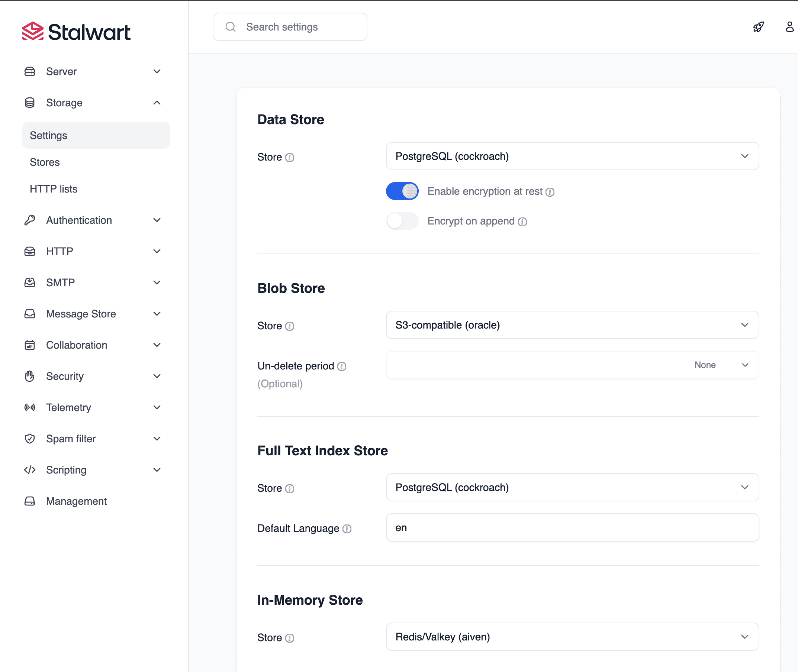The height and width of the screenshot is (672, 798).
Task: Select the Authentication key icon
Action: click(x=30, y=220)
